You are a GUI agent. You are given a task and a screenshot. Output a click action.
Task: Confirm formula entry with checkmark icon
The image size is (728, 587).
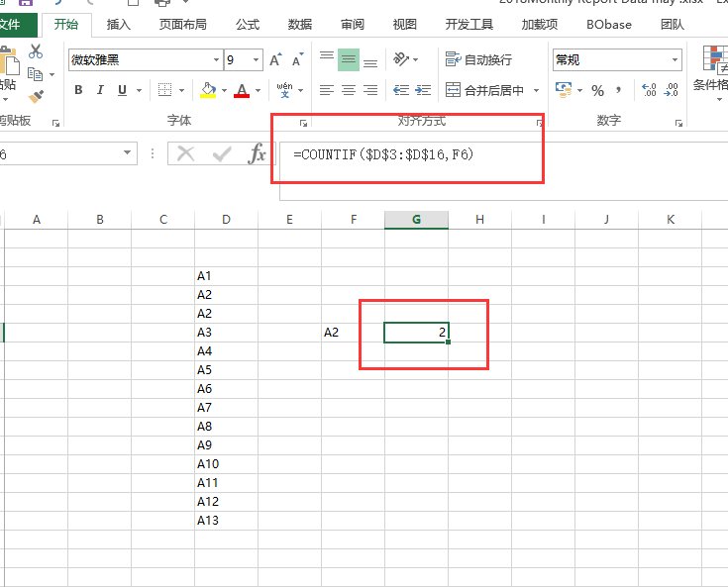click(222, 153)
